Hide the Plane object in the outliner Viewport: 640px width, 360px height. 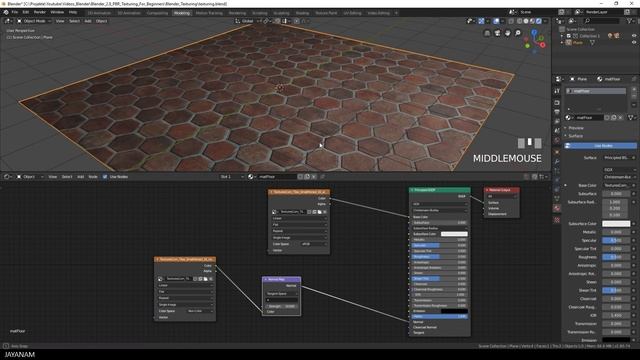[634, 42]
